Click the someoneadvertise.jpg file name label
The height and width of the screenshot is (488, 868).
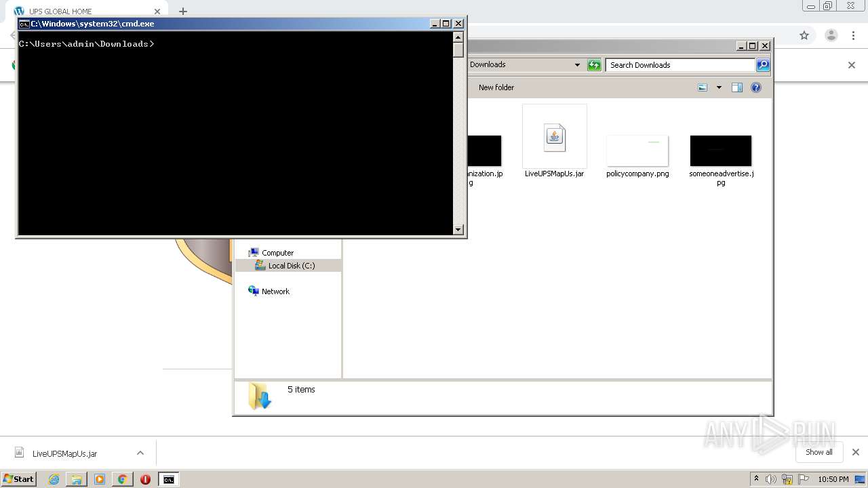tap(721, 178)
